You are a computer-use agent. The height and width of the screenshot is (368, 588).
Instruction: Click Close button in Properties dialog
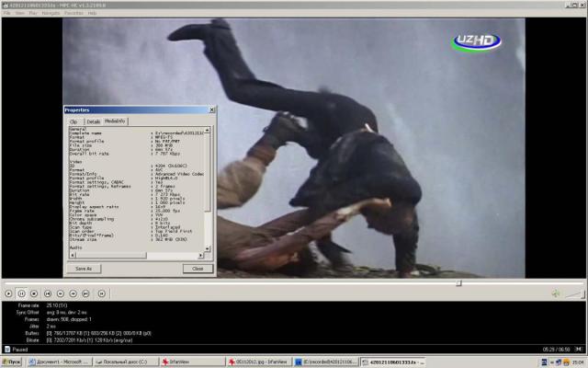click(x=196, y=269)
